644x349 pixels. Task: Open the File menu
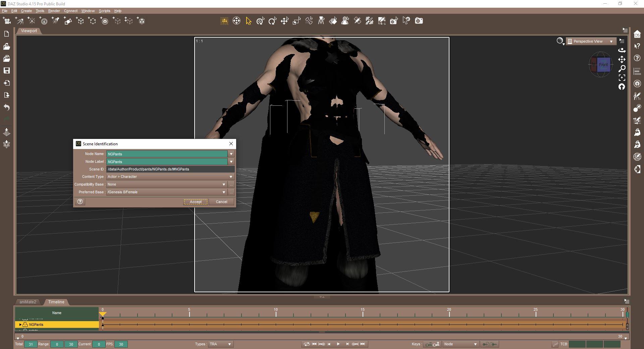(x=5, y=11)
